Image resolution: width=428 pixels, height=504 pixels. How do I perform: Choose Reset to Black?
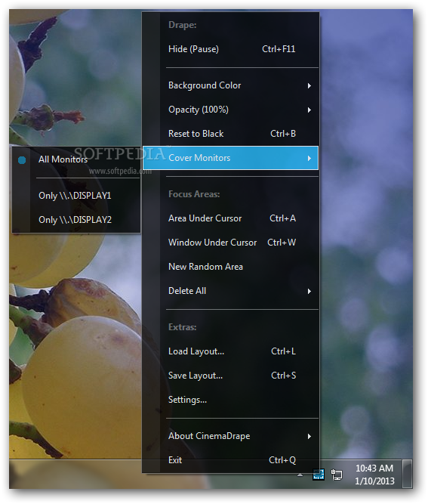coord(230,134)
